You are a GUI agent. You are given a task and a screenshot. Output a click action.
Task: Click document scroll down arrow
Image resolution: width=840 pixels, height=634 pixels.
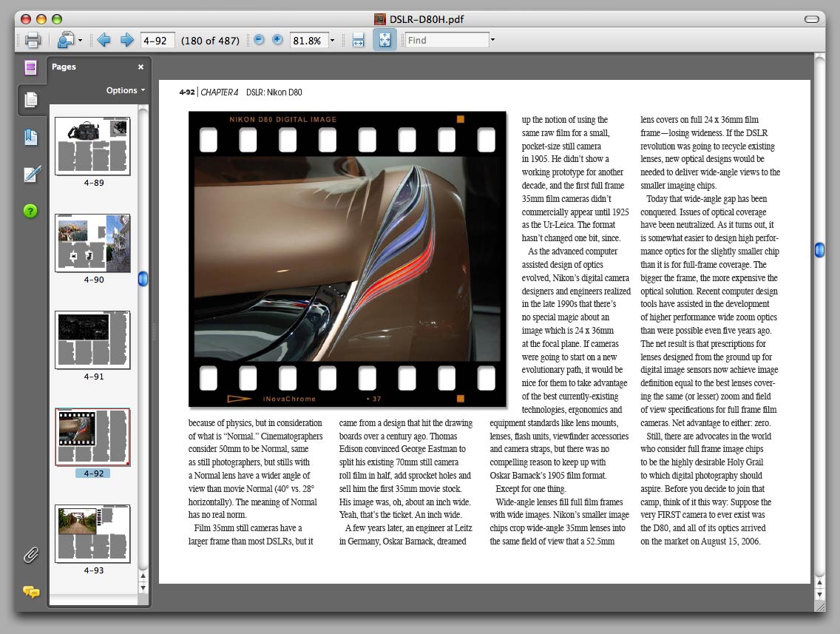[x=819, y=594]
